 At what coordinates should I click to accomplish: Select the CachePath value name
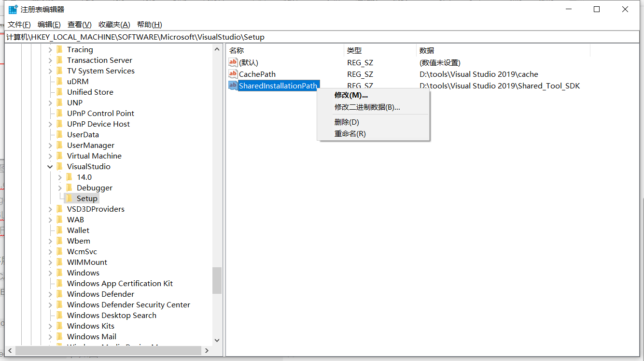click(x=257, y=74)
